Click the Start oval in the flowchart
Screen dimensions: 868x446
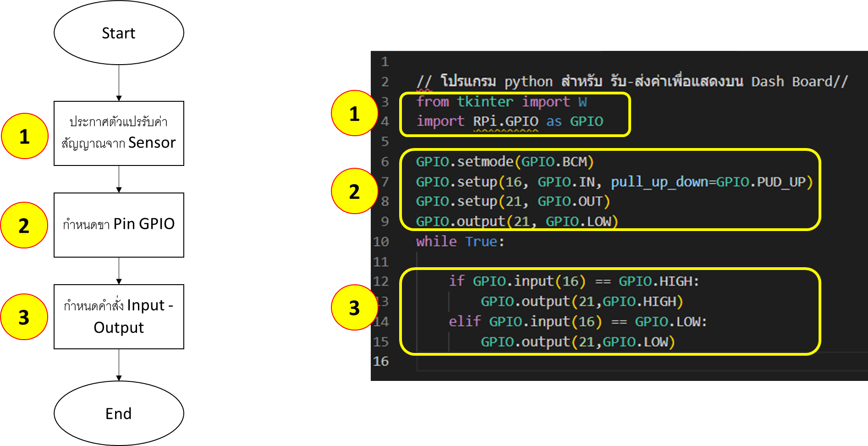click(x=119, y=33)
